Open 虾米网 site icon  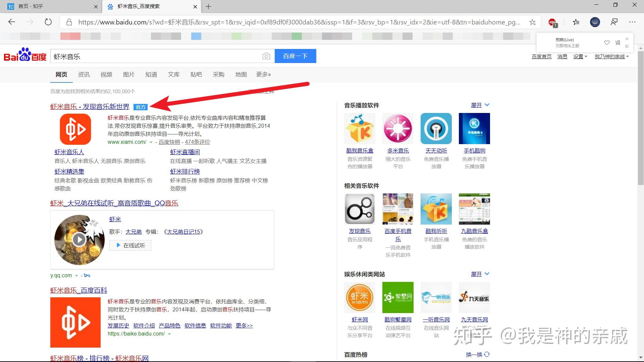click(x=360, y=297)
